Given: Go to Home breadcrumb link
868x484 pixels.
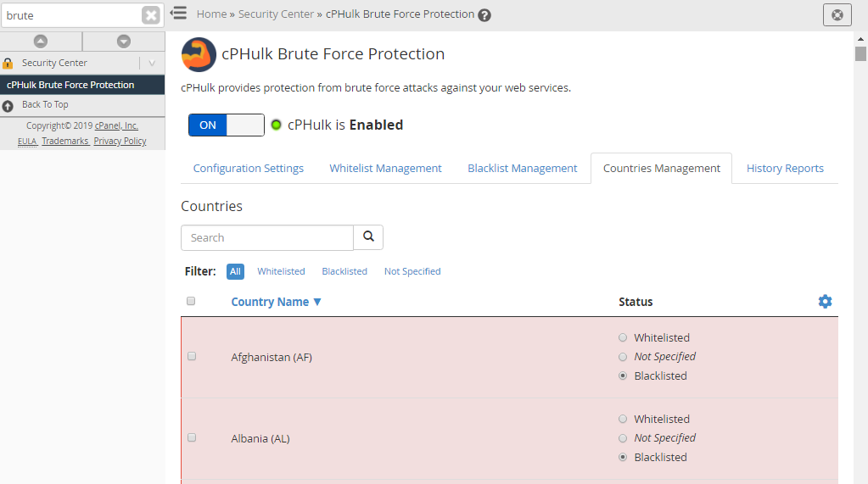Looking at the screenshot, I should point(211,14).
